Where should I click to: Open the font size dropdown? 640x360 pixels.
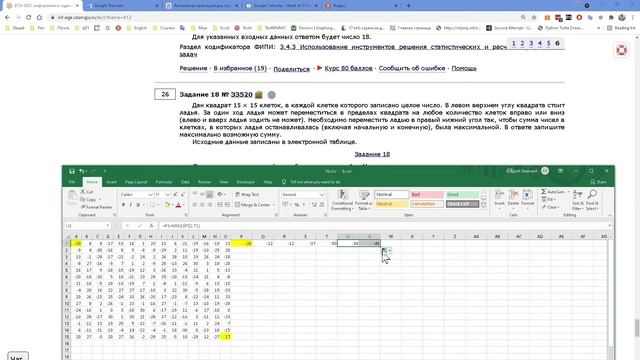167,195
